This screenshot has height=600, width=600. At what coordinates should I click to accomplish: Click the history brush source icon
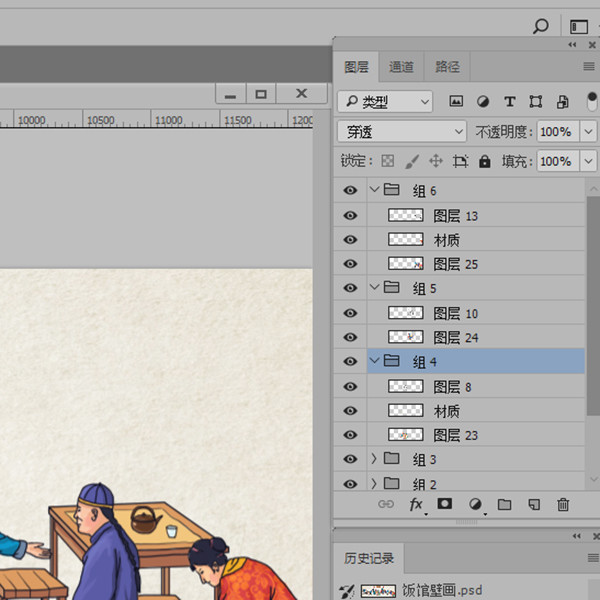tap(347, 591)
